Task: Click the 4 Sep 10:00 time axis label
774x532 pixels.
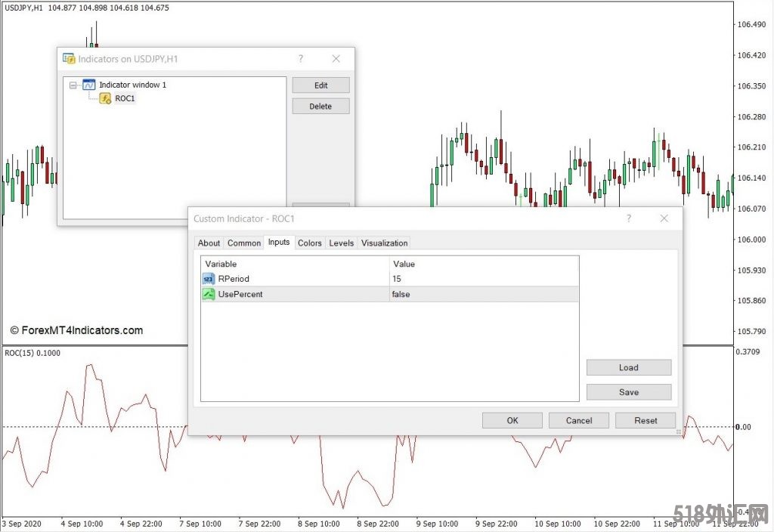Action: coord(82,524)
